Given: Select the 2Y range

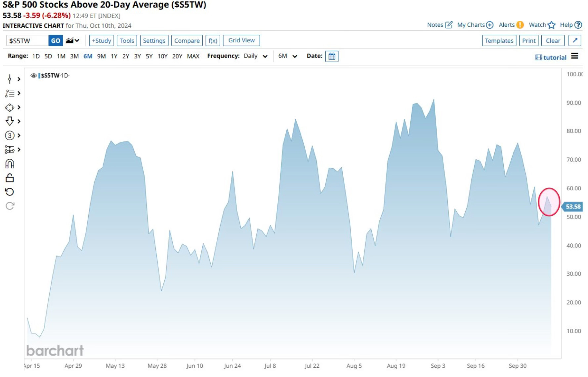Looking at the screenshot, I should 126,56.
